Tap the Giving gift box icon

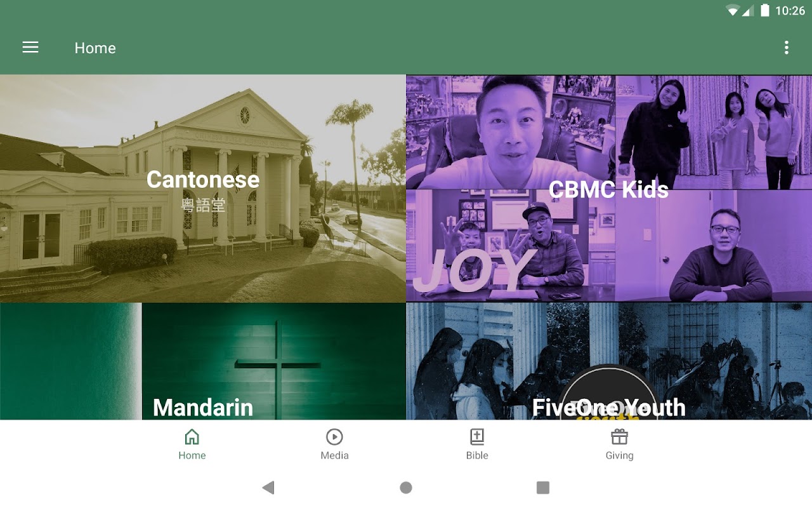pyautogui.click(x=619, y=437)
